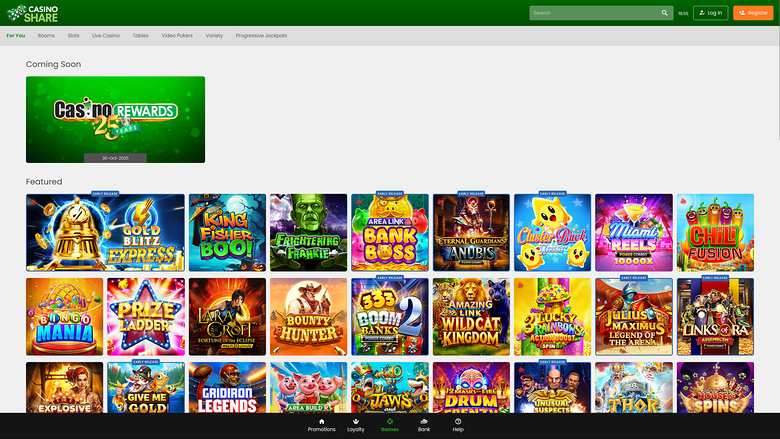Open the Loyalty crown icon
This screenshot has height=439, width=780.
(x=356, y=421)
